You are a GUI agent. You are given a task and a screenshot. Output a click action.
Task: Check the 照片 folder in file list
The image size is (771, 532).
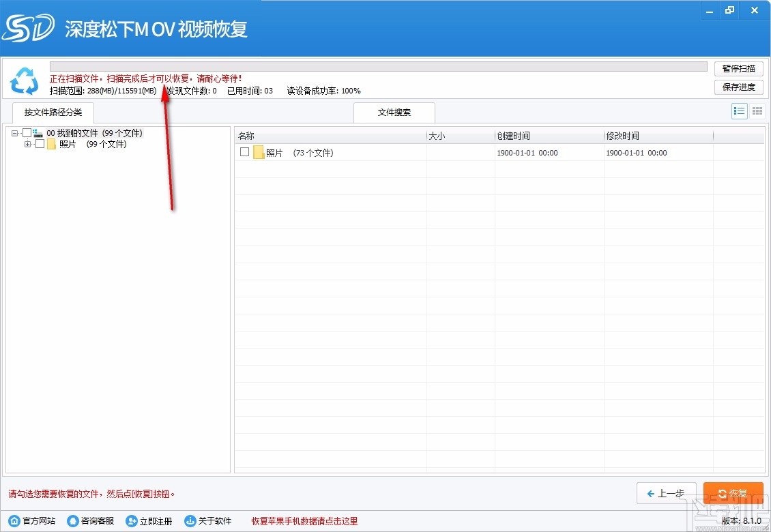pos(244,152)
